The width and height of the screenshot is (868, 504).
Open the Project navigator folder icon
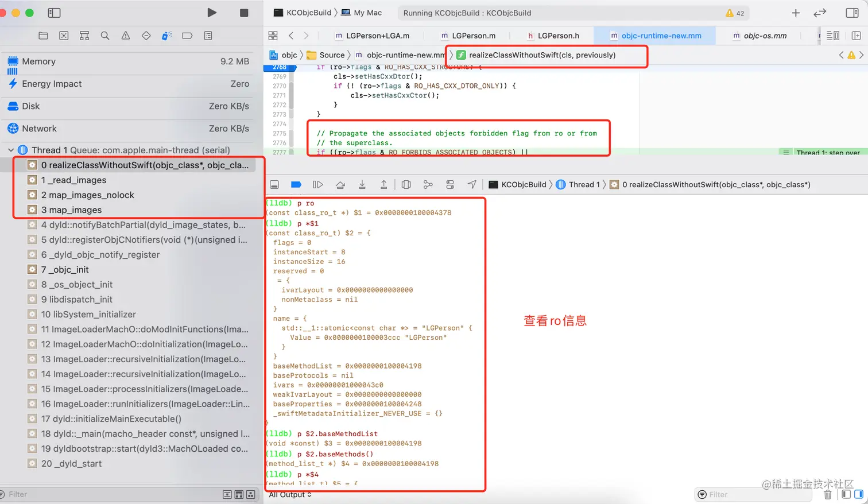[43, 36]
